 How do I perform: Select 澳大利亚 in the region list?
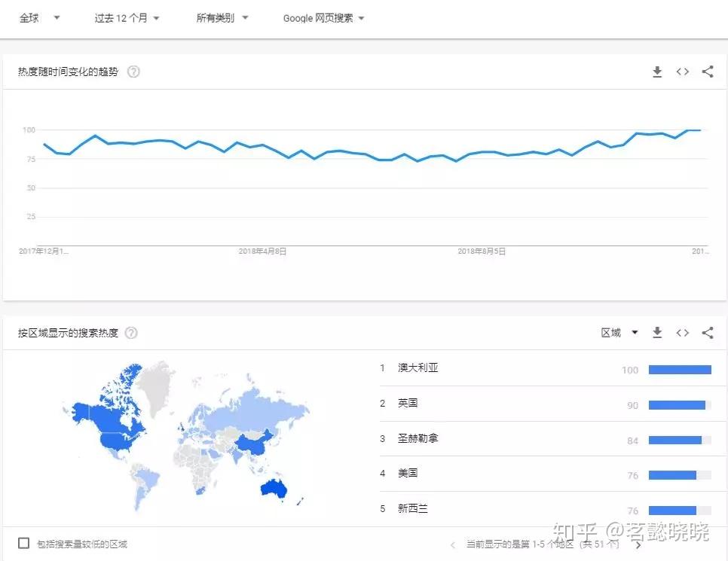pos(418,368)
